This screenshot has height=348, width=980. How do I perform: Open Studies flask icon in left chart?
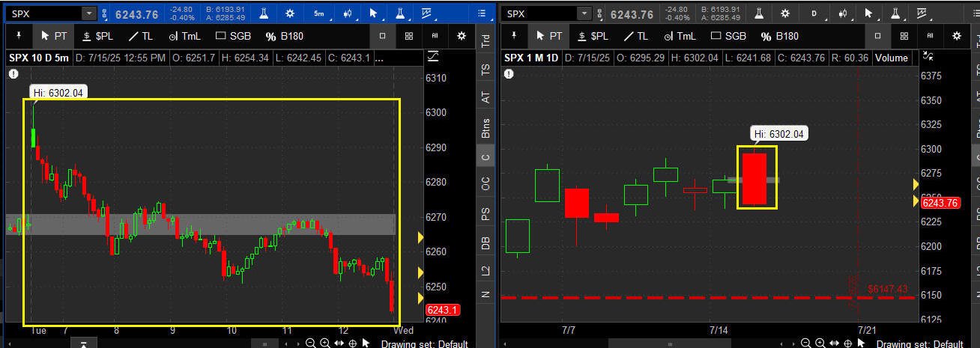tap(264, 13)
